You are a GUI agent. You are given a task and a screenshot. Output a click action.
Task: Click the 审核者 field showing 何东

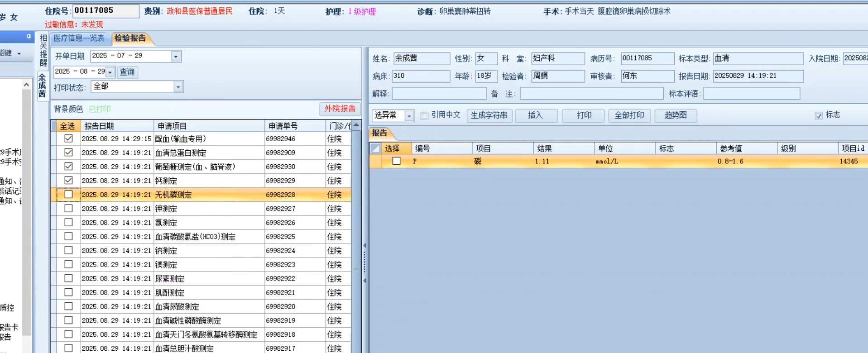click(647, 76)
